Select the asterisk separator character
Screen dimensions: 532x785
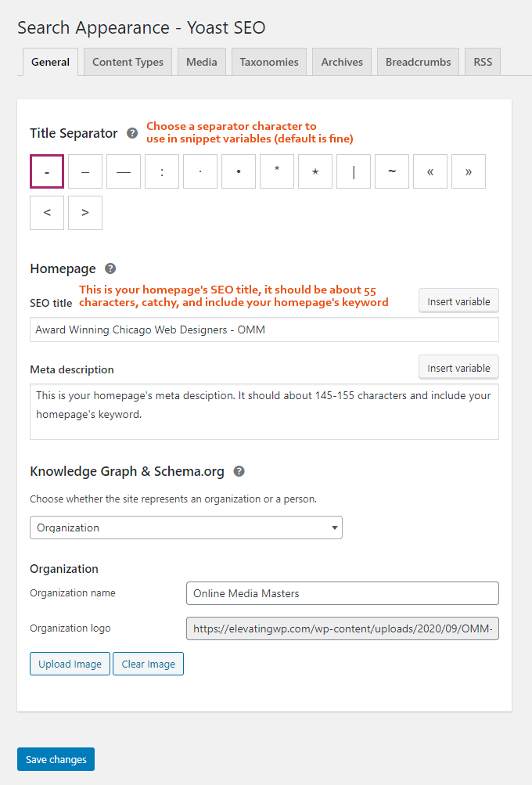pos(276,171)
